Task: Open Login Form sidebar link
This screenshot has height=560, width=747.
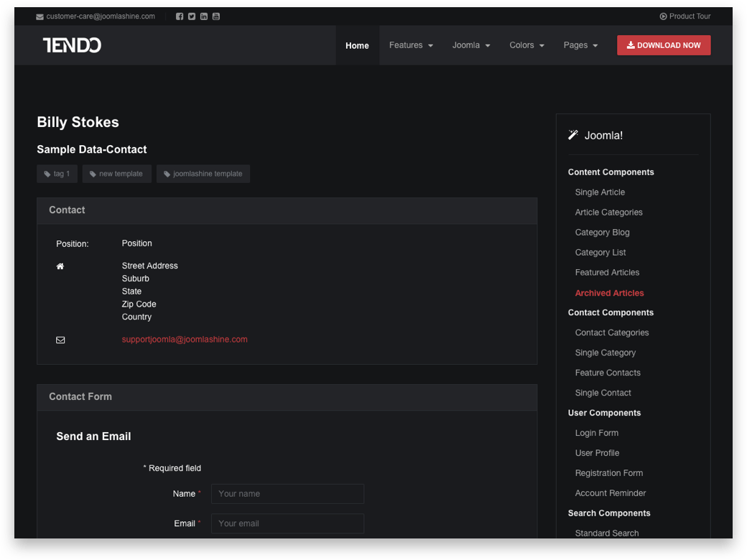Action: click(596, 433)
